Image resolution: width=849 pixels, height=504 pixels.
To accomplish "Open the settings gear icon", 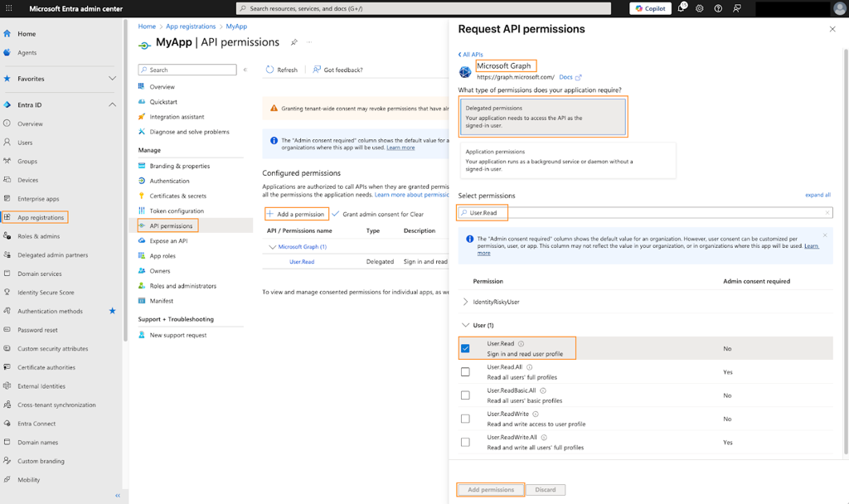I will (x=700, y=8).
